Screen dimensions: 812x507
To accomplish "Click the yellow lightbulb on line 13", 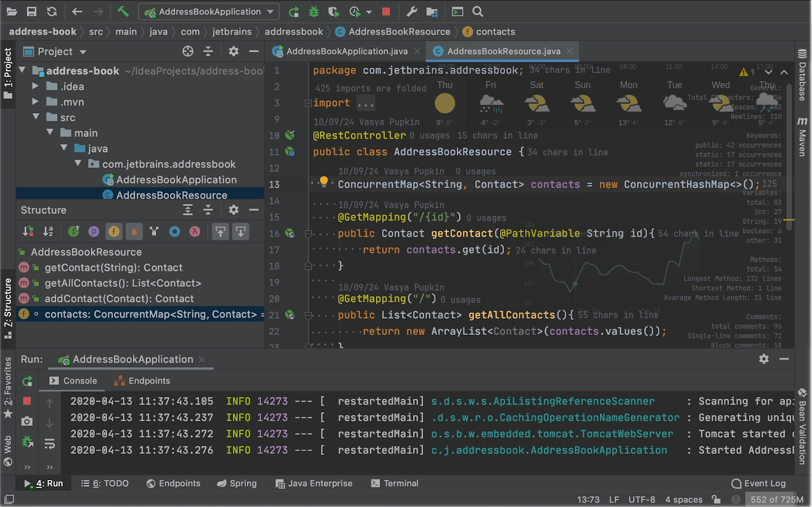I will (x=324, y=181).
